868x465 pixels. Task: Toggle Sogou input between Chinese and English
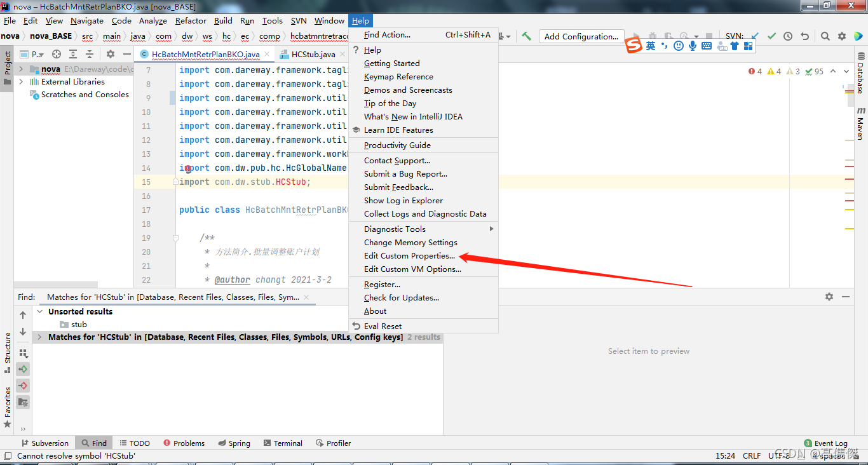coord(651,46)
